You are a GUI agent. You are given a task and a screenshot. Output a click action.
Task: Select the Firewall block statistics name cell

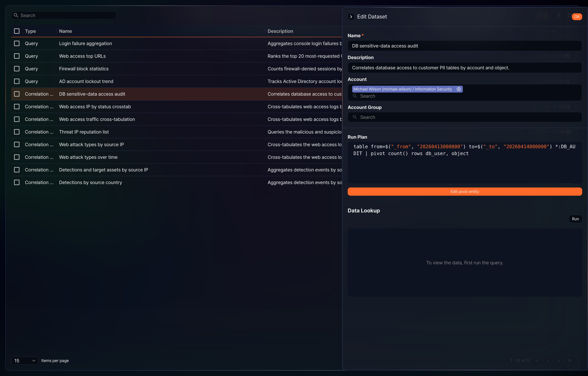(x=84, y=69)
